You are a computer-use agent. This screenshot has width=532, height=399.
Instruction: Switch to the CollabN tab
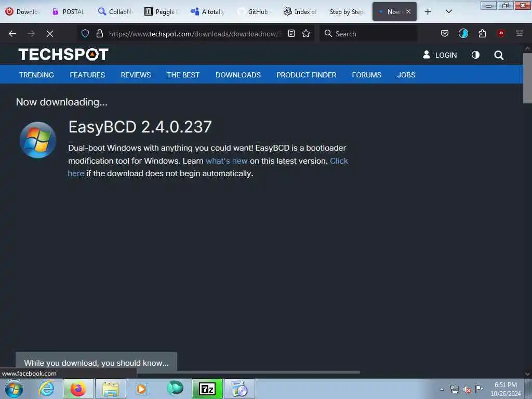115,11
